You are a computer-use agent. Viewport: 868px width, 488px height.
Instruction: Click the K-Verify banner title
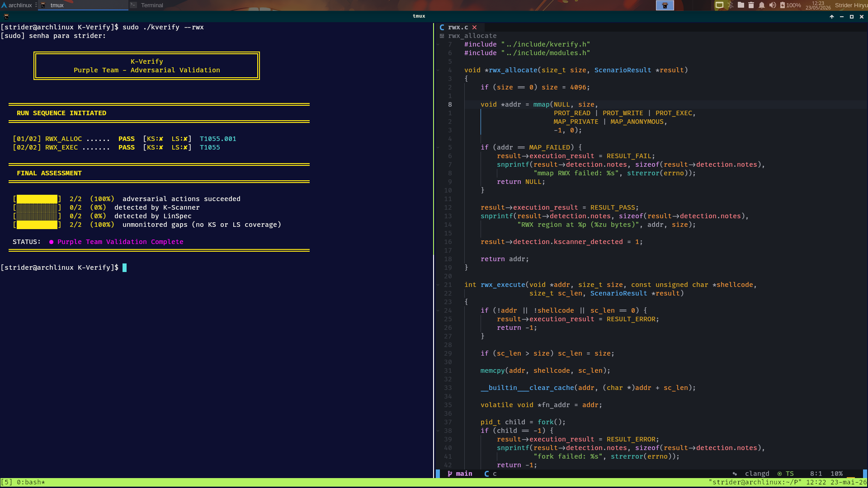tap(147, 61)
